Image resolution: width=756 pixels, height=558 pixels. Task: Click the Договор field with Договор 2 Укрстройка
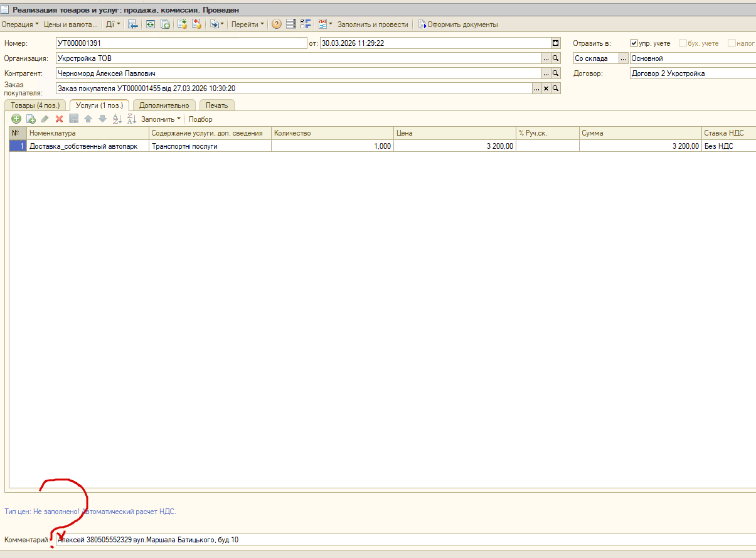click(693, 73)
